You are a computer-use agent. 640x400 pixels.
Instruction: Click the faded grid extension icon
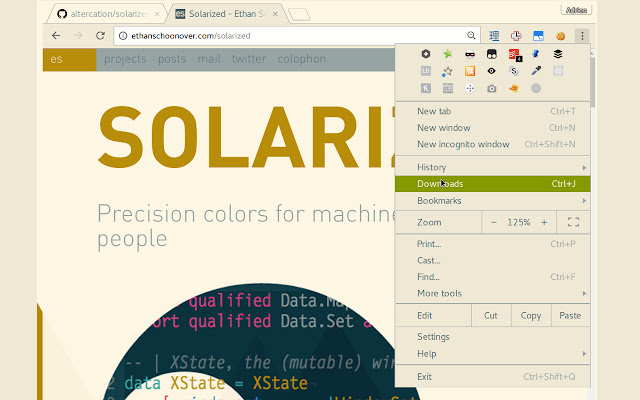558,71
